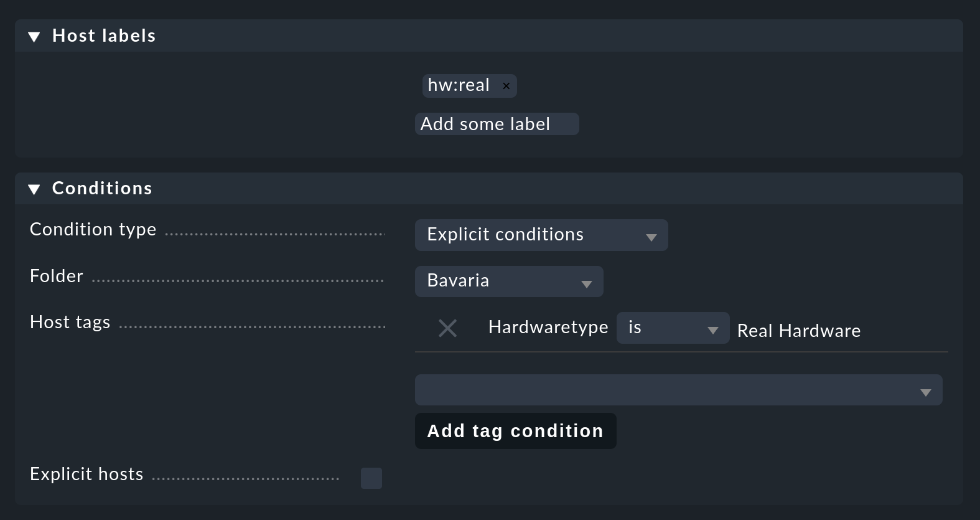Image resolution: width=980 pixels, height=520 pixels.
Task: Remove the hw:real host label
Action: [x=506, y=86]
